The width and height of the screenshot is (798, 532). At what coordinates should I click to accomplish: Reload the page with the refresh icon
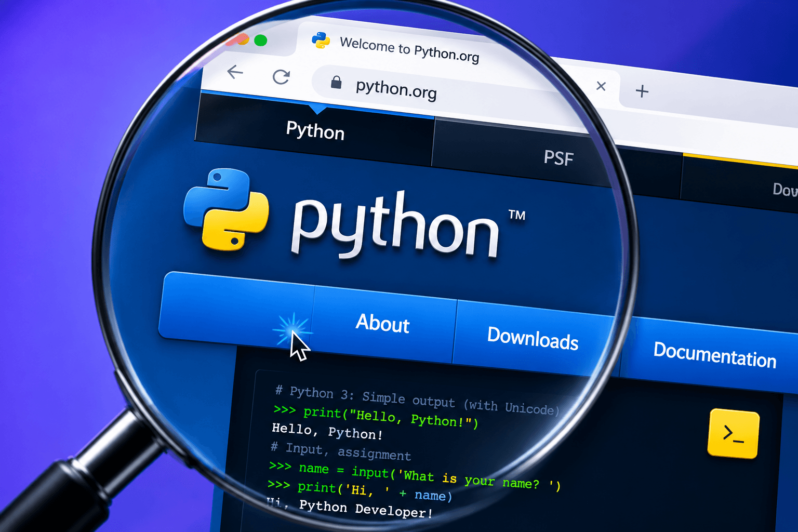(281, 77)
